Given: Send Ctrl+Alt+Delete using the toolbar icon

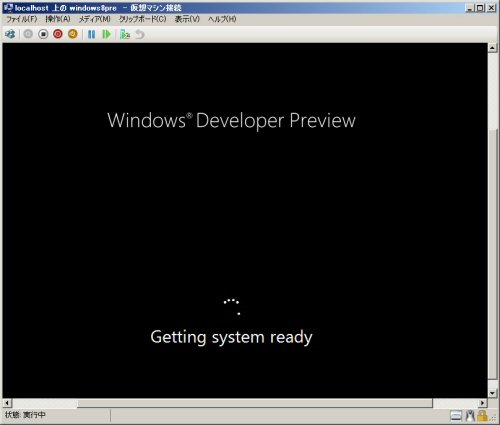Looking at the screenshot, I should 10,34.
